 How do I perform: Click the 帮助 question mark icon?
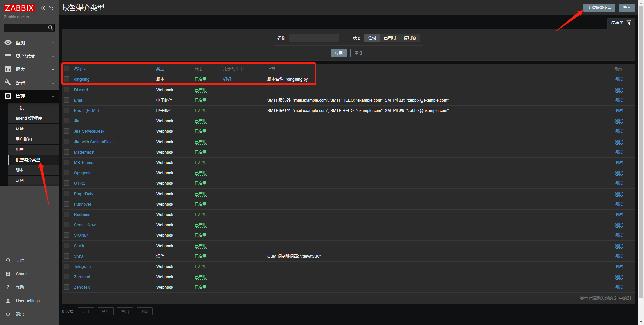[8, 287]
